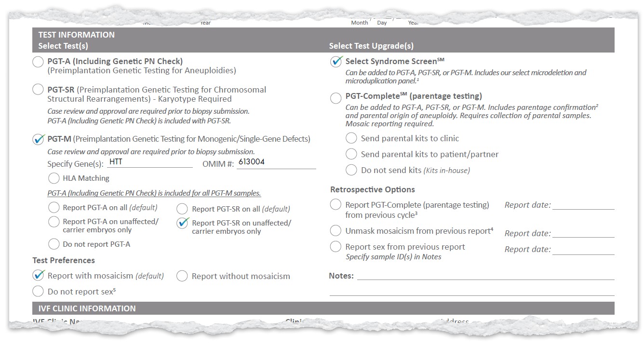Image resolution: width=644 pixels, height=347 pixels.
Task: Toggle Report PGT-SR on unaffected/carrier embryos only
Action: (x=182, y=223)
